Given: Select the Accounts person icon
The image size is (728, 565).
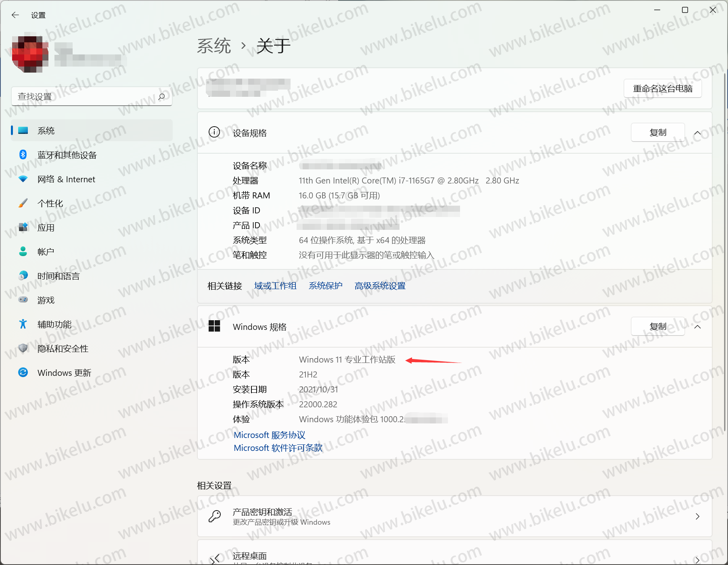Looking at the screenshot, I should coord(23,252).
